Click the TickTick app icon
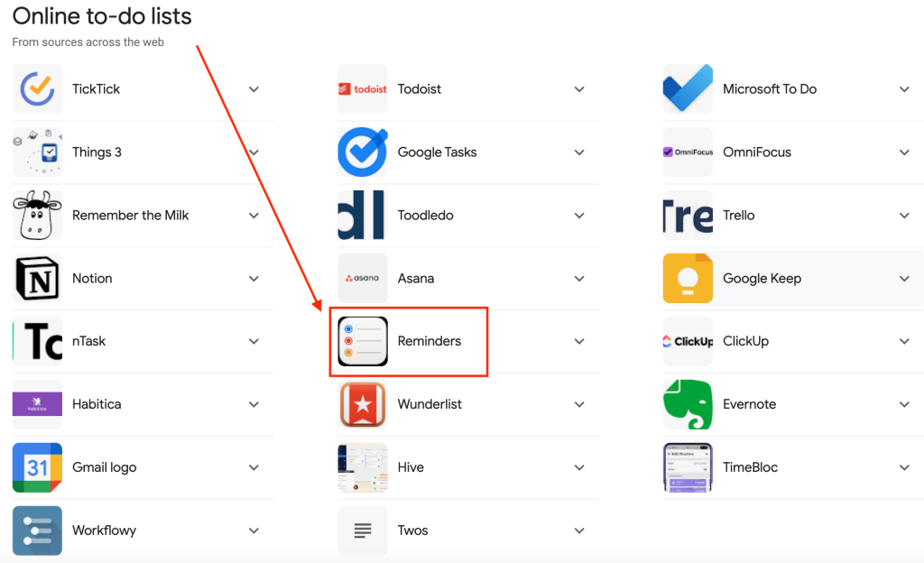The image size is (924, 563). pos(37,89)
